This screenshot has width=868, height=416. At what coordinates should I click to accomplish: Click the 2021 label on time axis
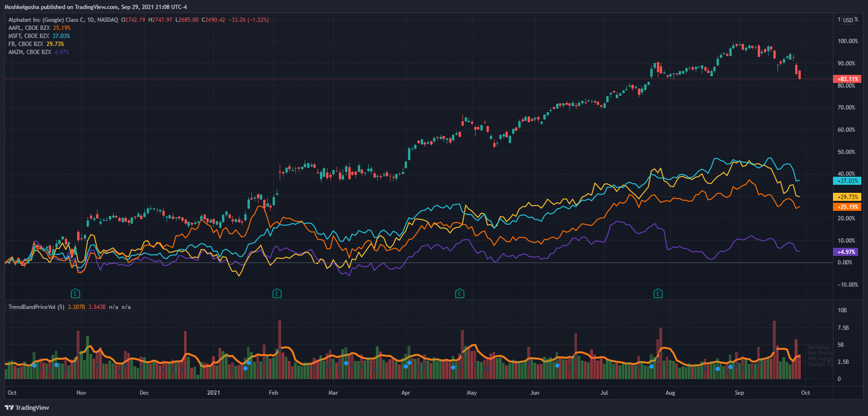pyautogui.click(x=214, y=393)
